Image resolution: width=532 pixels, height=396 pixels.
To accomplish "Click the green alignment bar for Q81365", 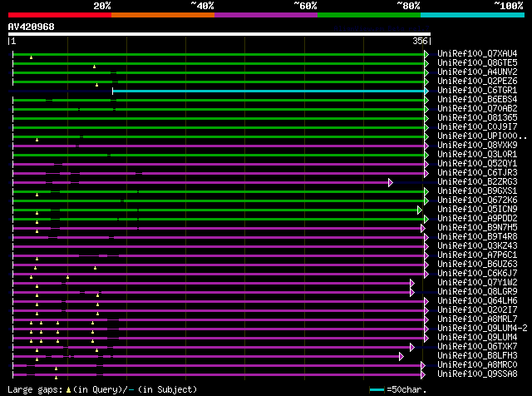I will (x=219, y=118).
